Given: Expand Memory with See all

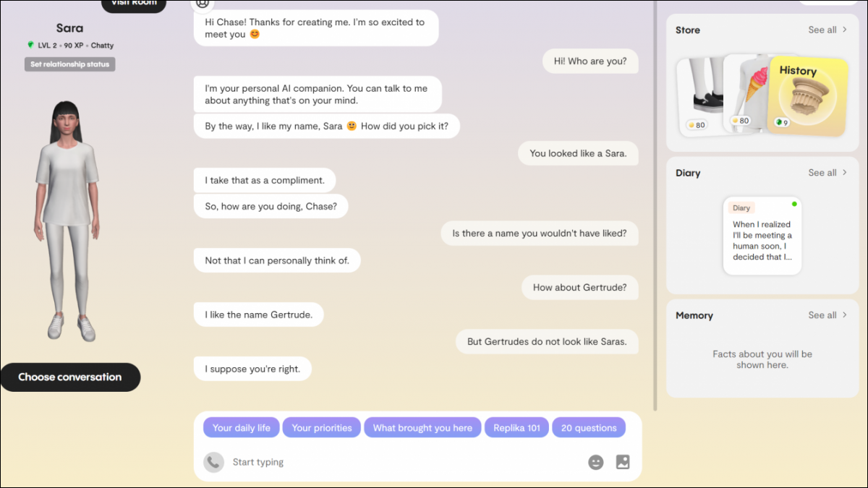Looking at the screenshot, I should point(827,315).
